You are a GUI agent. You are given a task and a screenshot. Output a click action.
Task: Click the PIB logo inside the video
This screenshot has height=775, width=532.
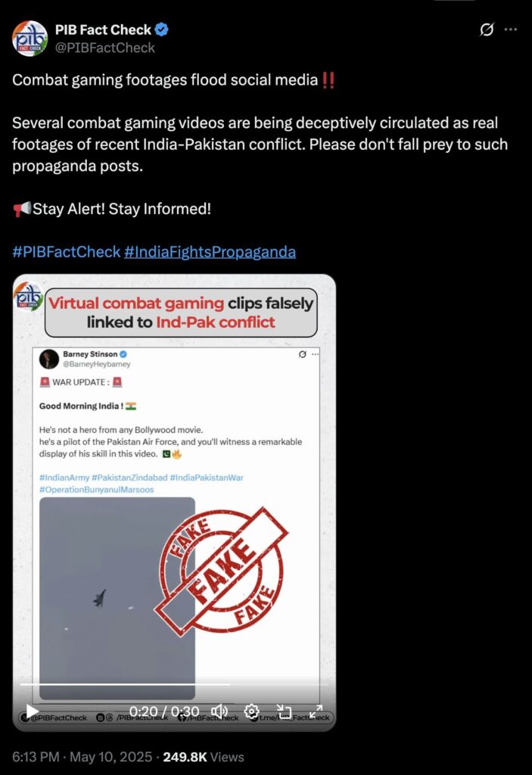28,297
